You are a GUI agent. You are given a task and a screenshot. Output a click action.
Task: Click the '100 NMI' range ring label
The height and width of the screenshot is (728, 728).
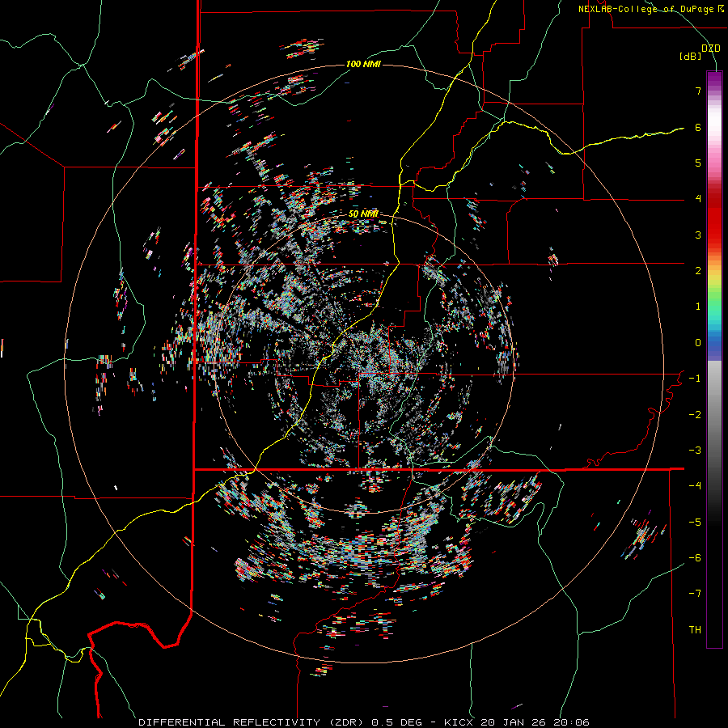pos(363,64)
